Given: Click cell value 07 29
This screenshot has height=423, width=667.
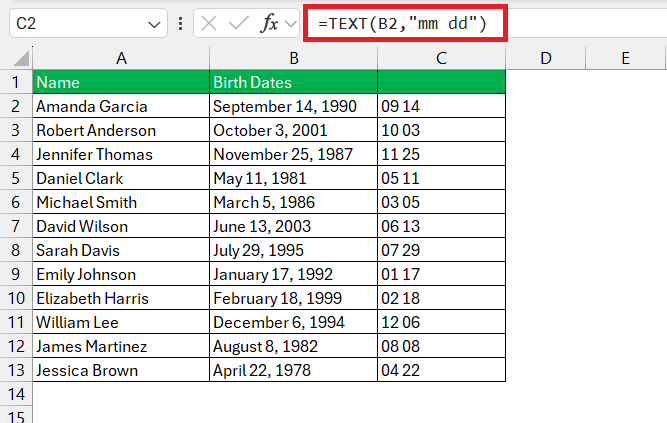Looking at the screenshot, I should tap(442, 250).
